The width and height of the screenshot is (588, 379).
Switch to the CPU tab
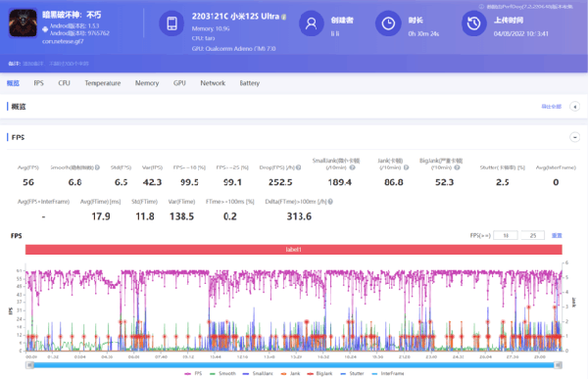tap(64, 83)
